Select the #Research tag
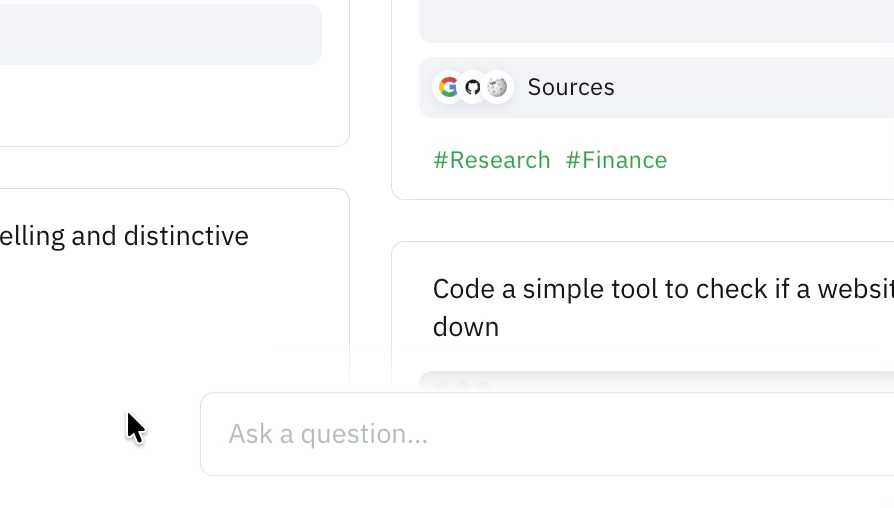The height and width of the screenshot is (508, 894). coord(491,160)
